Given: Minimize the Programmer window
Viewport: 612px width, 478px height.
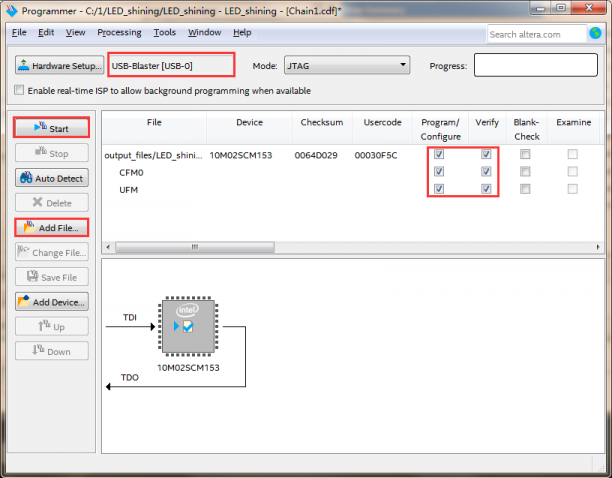Looking at the screenshot, I should pyautogui.click(x=541, y=8).
